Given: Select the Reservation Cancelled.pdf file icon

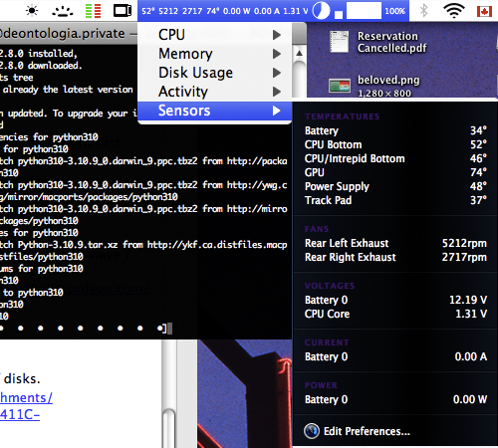Looking at the screenshot, I should [339, 41].
